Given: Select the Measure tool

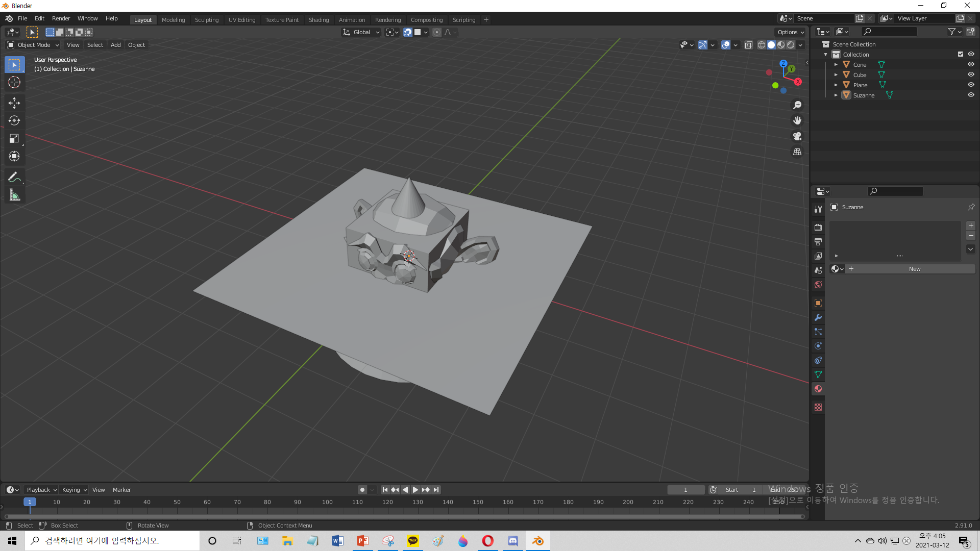Looking at the screenshot, I should coord(14,195).
